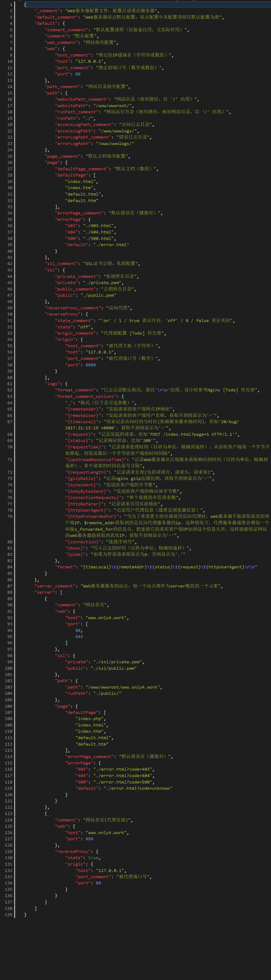Click port value 8080 on line 58
The width and height of the screenshot is (271, 980).
90,365
